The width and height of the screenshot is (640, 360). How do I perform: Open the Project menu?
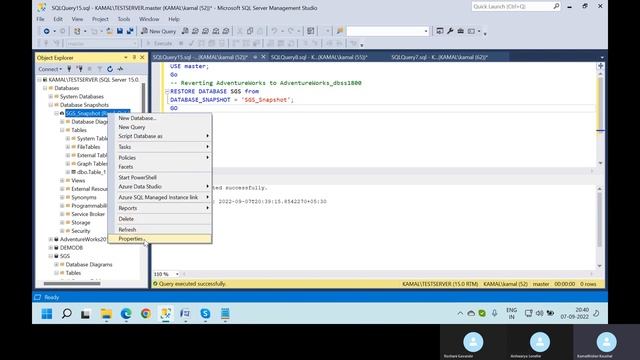point(100,19)
